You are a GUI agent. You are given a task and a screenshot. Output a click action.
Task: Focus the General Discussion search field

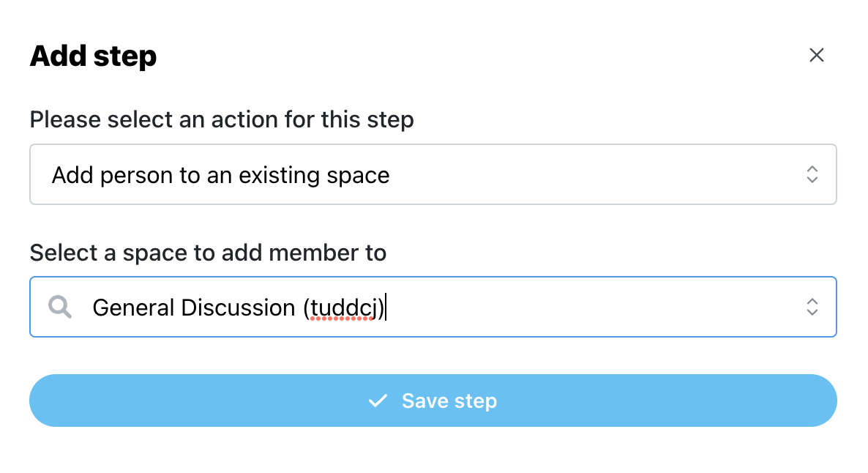(x=433, y=307)
